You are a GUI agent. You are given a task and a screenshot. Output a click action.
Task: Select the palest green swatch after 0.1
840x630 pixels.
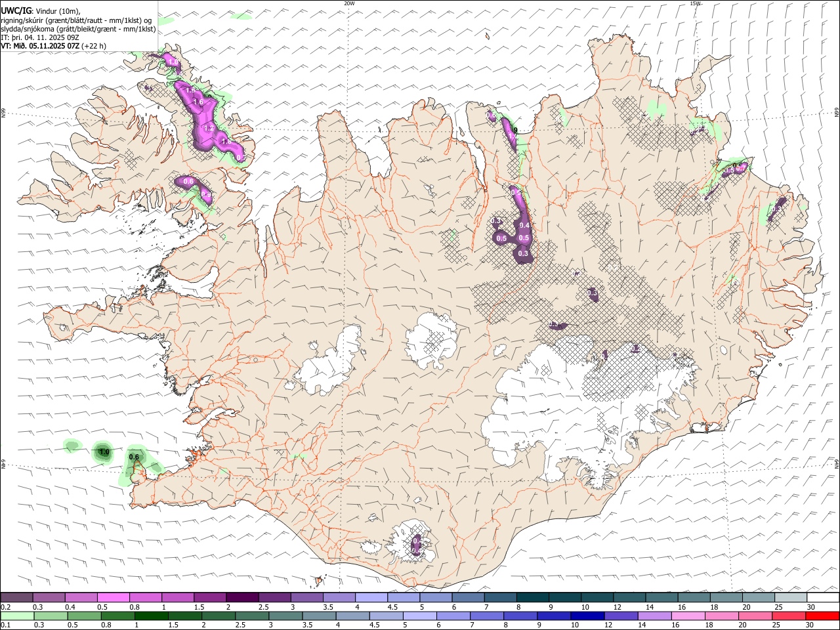pos(16,616)
